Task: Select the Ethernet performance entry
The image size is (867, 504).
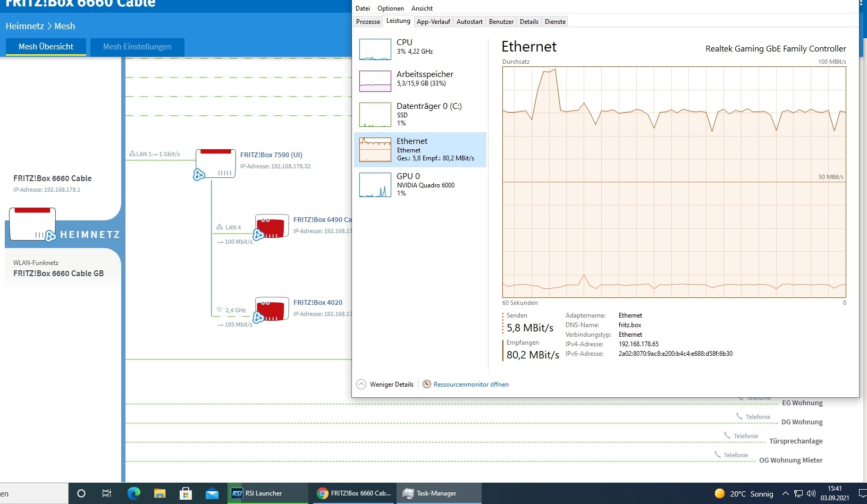Action: [x=420, y=150]
